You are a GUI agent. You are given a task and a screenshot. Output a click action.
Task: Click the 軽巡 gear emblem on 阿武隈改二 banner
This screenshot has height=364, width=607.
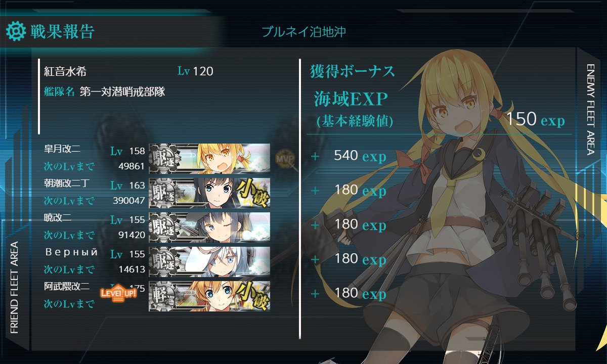(x=164, y=296)
